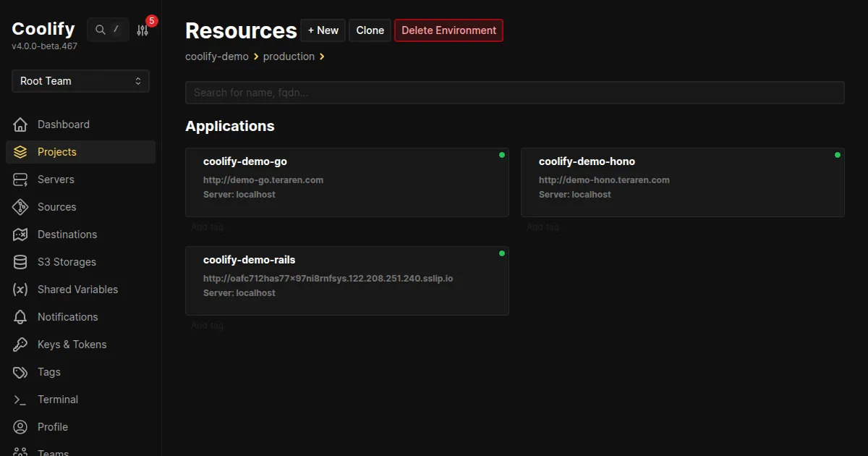This screenshot has width=868, height=456.
Task: Add tag under coolify-demo-go
Action: (207, 227)
